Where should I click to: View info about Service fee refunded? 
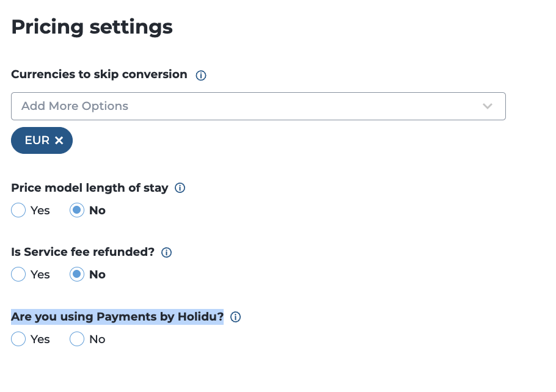coord(166,252)
